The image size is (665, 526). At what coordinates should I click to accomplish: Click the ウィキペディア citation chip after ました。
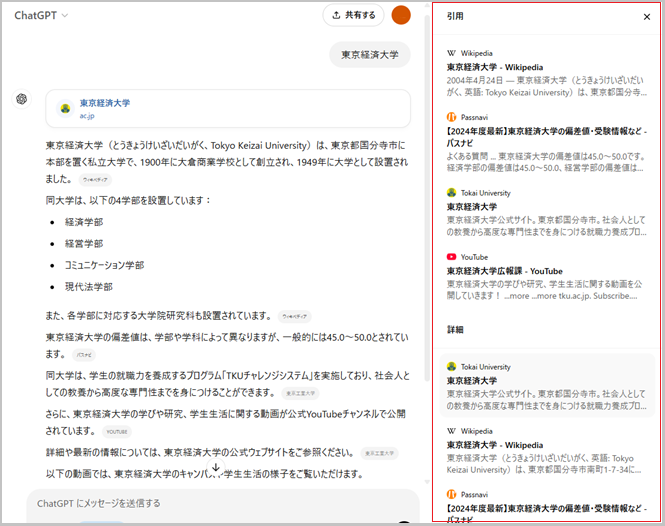point(95,180)
